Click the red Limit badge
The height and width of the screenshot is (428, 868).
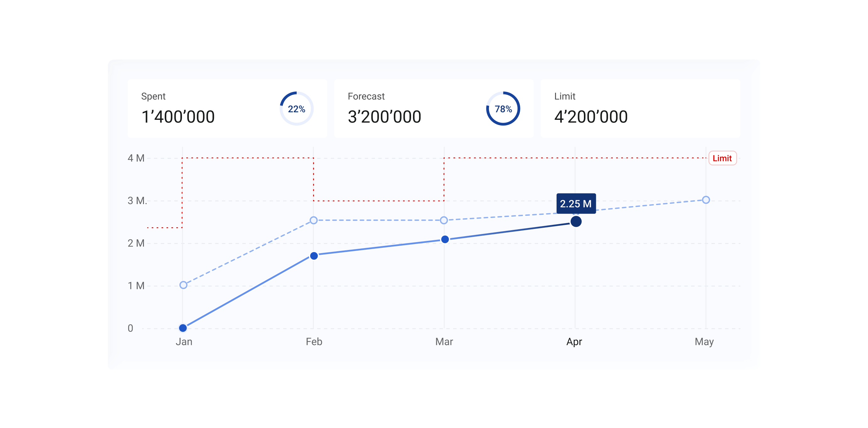722,158
